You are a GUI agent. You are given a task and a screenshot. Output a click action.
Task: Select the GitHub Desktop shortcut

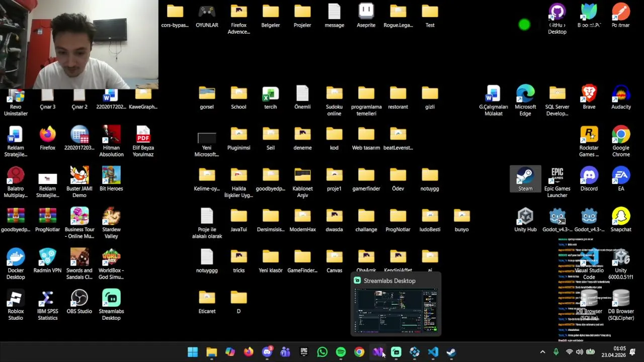tap(557, 19)
